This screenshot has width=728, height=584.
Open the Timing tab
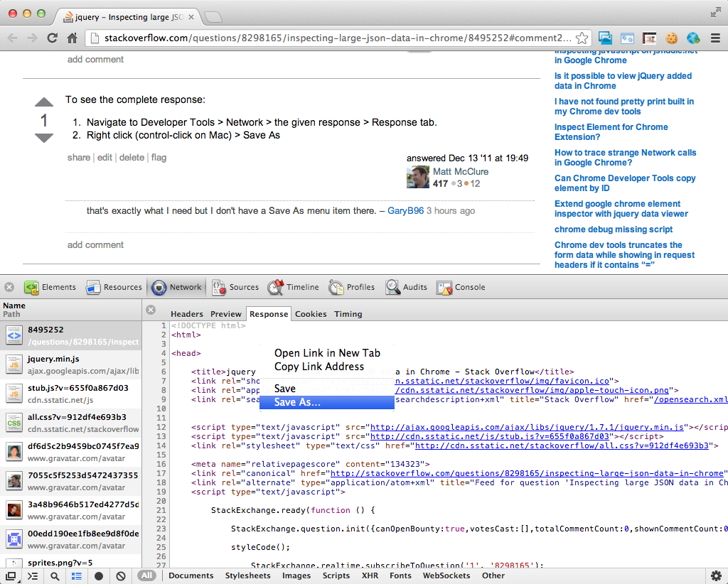coord(348,314)
